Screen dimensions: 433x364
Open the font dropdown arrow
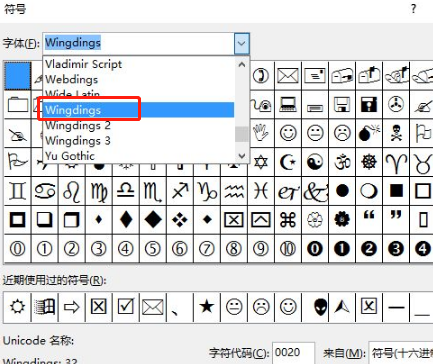[x=242, y=43]
